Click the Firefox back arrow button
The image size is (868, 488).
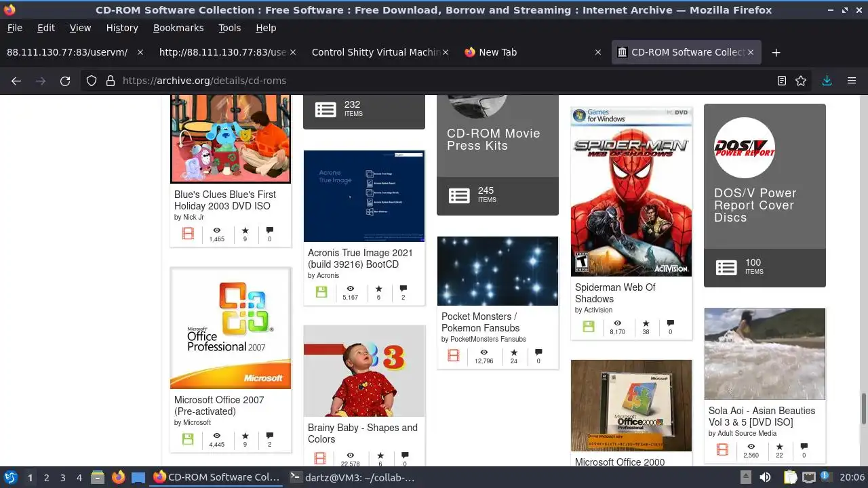16,81
